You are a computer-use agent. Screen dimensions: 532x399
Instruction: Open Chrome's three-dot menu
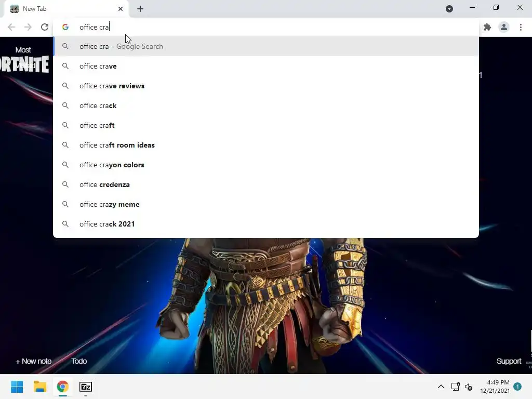[x=521, y=27]
